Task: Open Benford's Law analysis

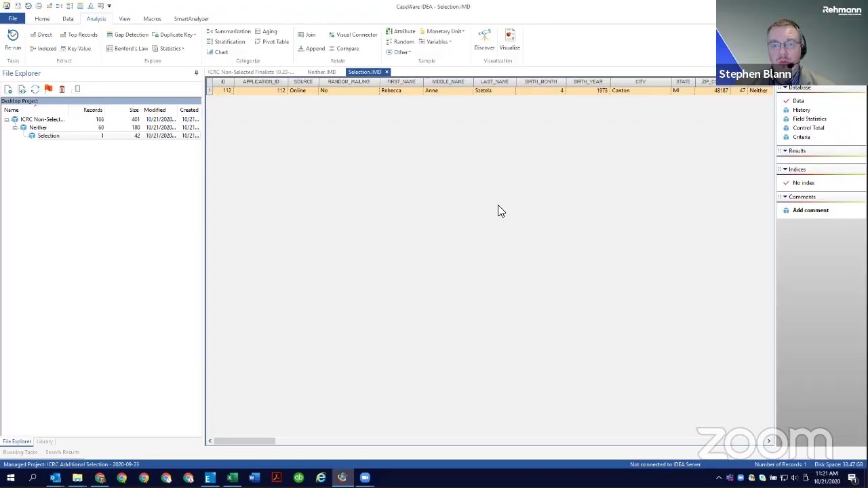Action: pyautogui.click(x=127, y=49)
